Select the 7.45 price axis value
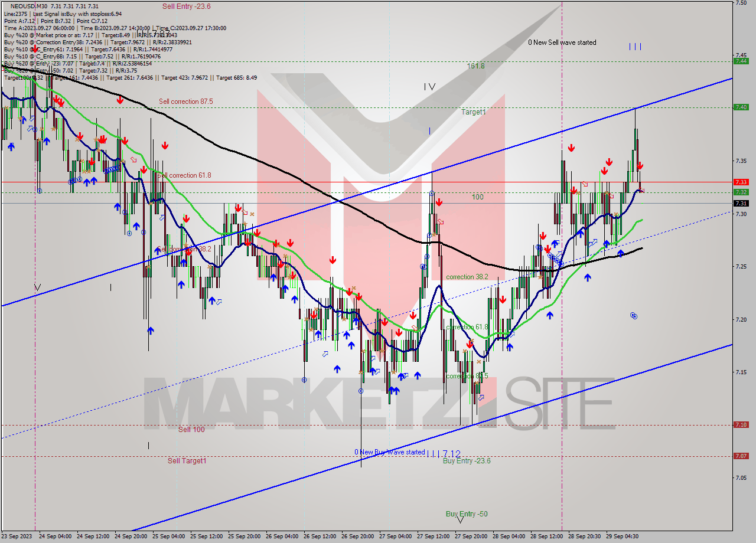756x543 pixels. 741,55
